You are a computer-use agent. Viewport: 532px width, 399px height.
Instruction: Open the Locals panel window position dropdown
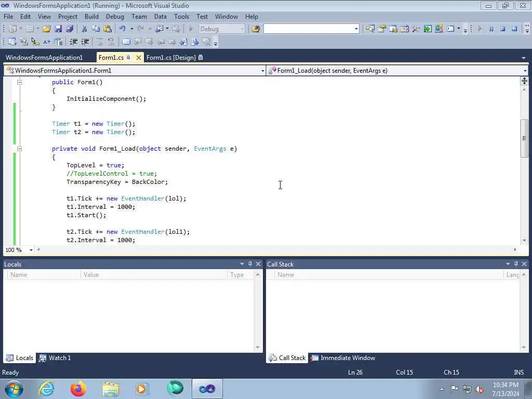point(242,264)
